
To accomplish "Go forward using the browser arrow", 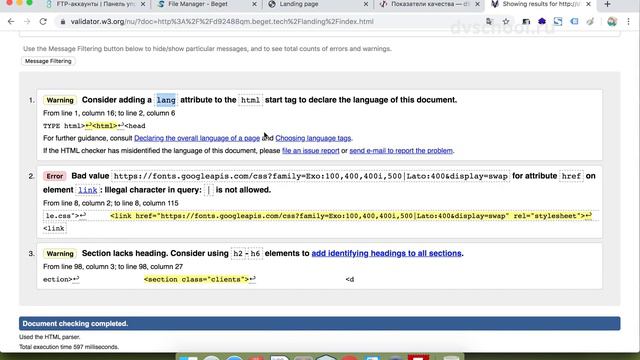I will point(27,22).
